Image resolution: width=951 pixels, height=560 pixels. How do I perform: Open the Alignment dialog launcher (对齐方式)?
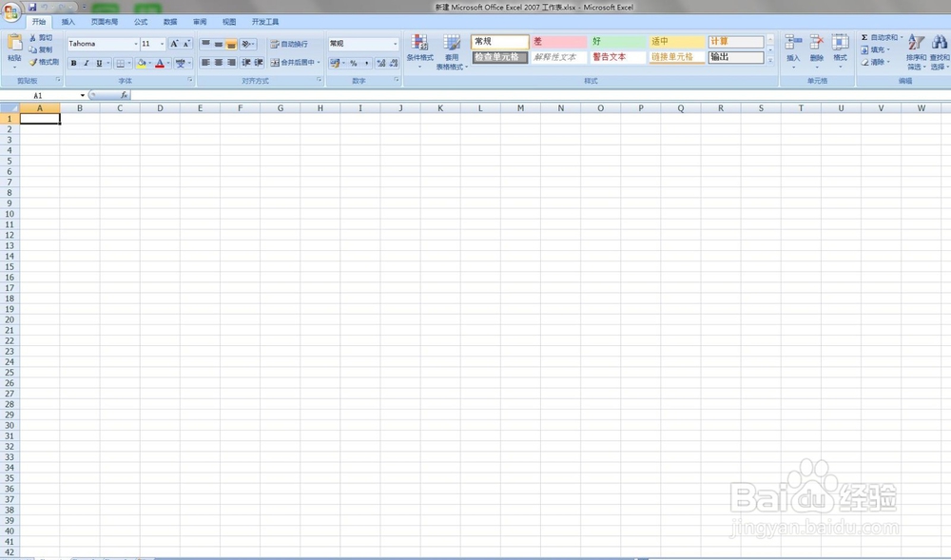coord(319,80)
